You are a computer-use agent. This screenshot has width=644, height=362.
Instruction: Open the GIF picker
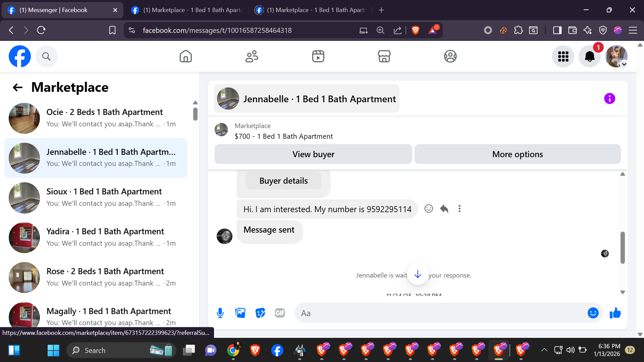point(280,313)
